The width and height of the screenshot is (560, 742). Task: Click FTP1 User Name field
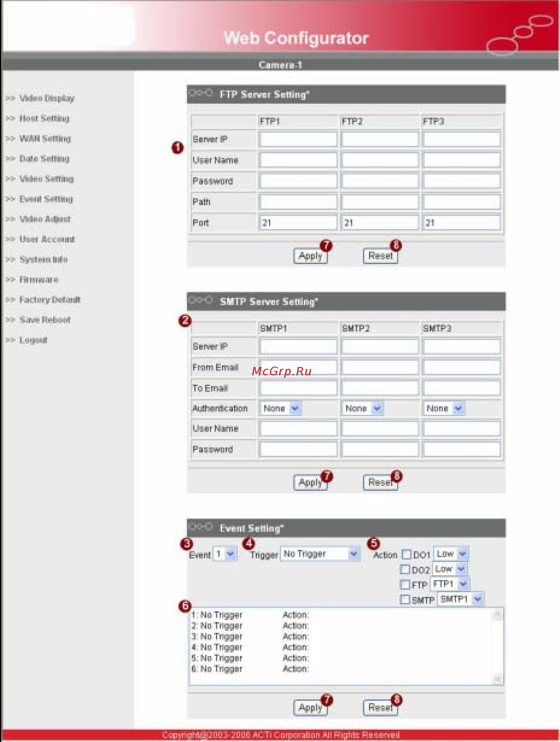(x=298, y=160)
